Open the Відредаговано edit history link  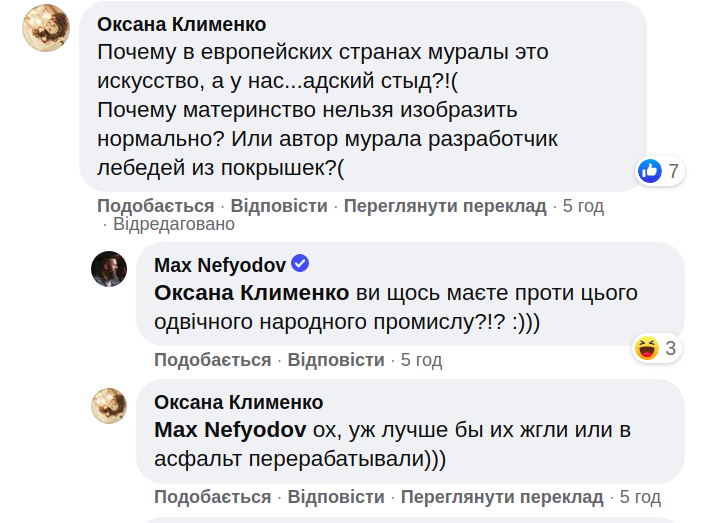coord(174,225)
